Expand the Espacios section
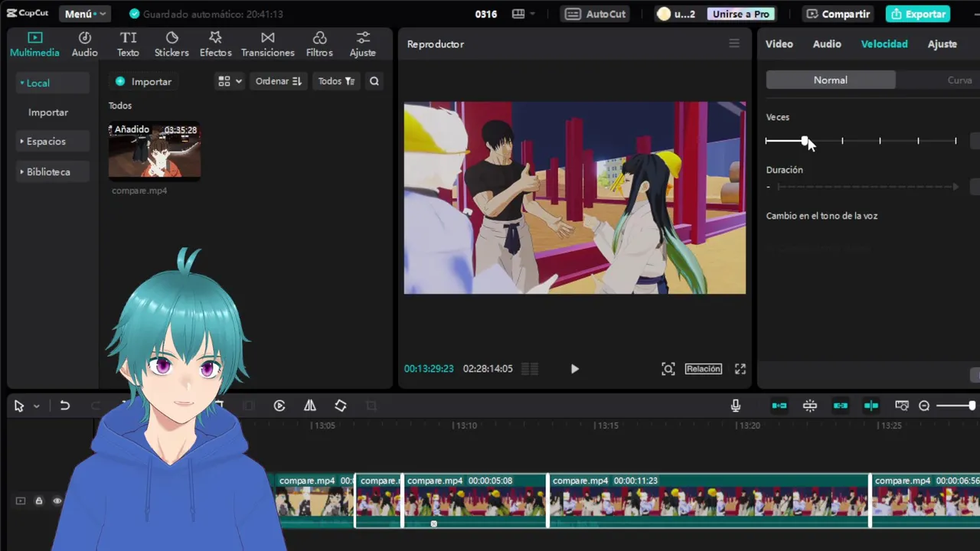The image size is (980, 551). click(x=52, y=142)
